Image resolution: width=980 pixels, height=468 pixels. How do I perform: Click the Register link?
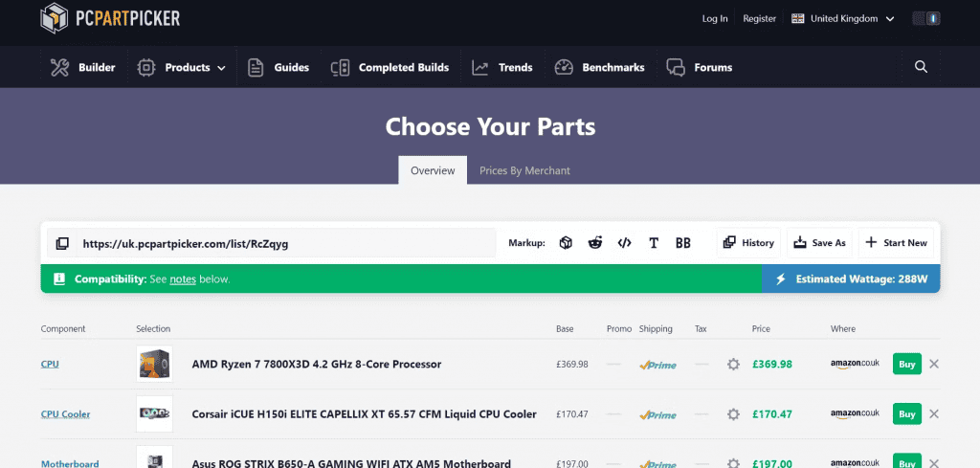[x=759, y=19]
